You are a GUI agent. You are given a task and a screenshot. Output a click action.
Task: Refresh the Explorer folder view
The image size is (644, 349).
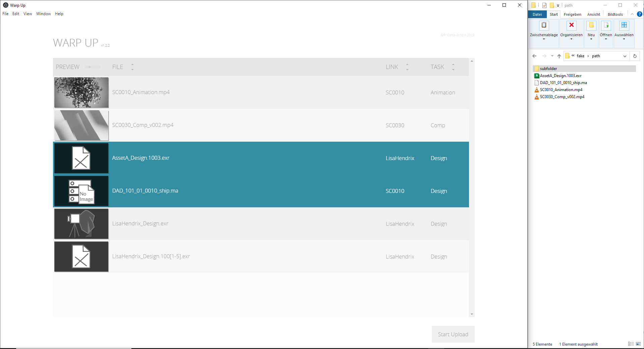[x=635, y=56]
